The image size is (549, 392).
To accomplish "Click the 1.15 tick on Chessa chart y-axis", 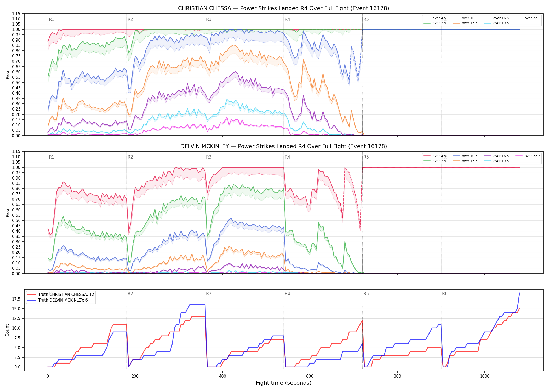I will tap(16, 14).
